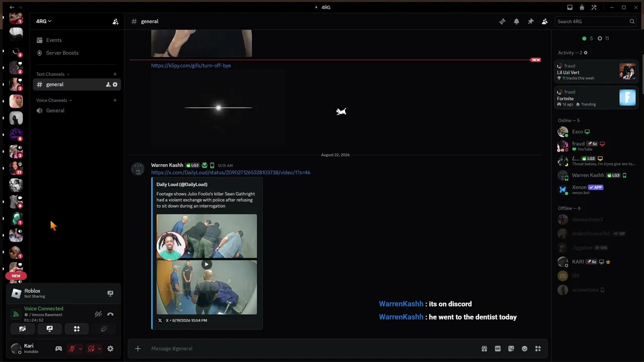Play the Daily Loud embedded video

[206, 264]
